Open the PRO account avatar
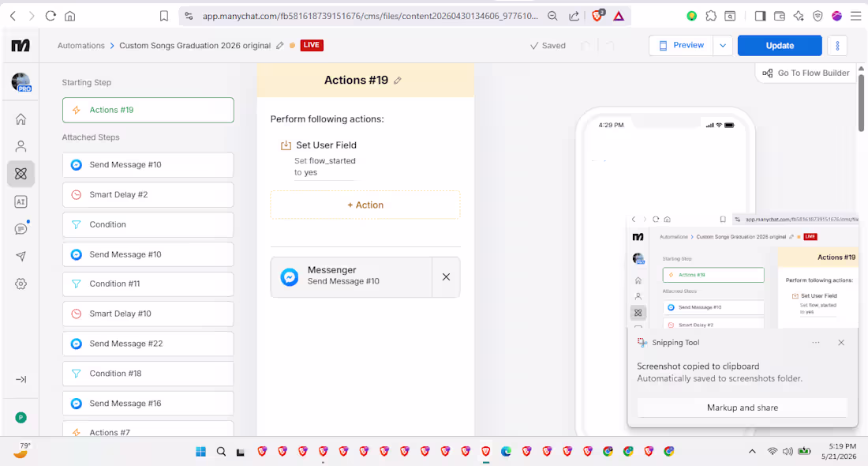This screenshot has height=466, width=868. pyautogui.click(x=21, y=82)
